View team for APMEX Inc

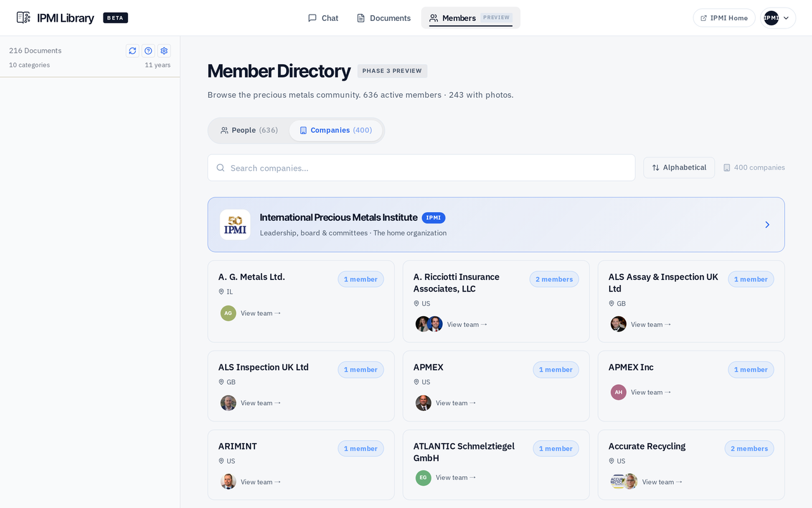(651, 392)
